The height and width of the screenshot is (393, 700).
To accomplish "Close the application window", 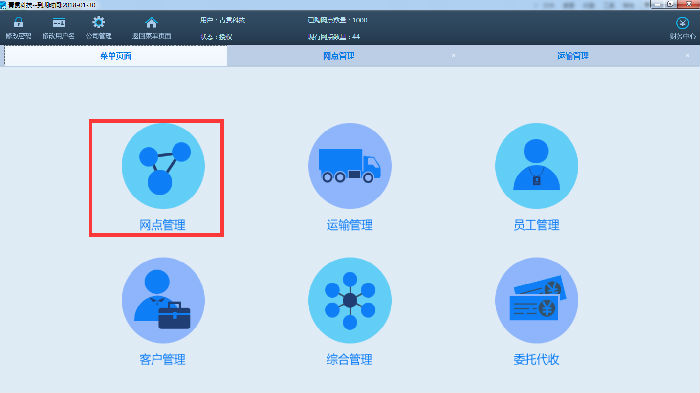I will coord(689,4).
